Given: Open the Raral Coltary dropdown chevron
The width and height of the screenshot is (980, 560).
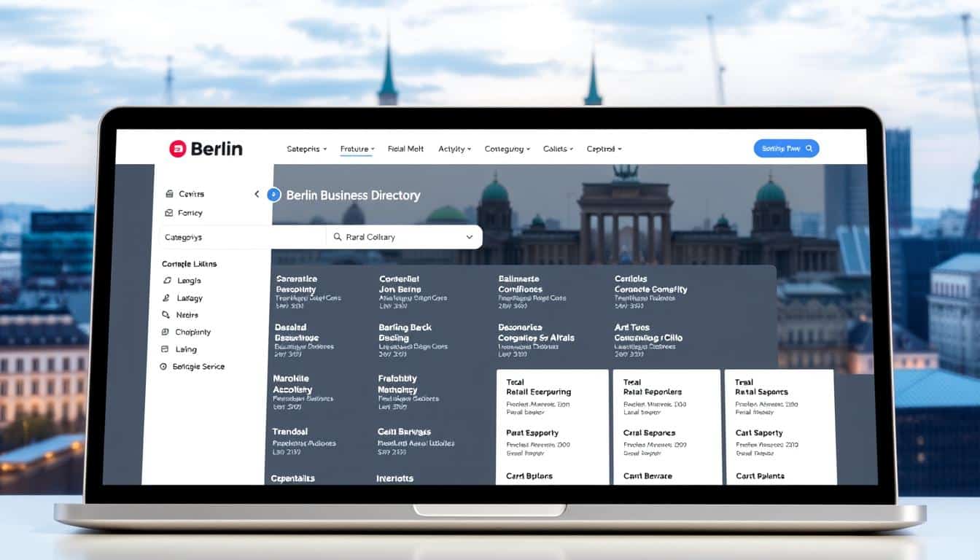Looking at the screenshot, I should [x=469, y=237].
